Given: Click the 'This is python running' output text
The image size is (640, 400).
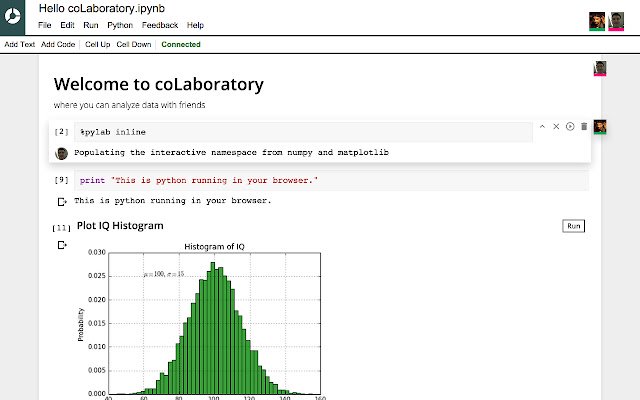Looking at the screenshot, I should [173, 201].
